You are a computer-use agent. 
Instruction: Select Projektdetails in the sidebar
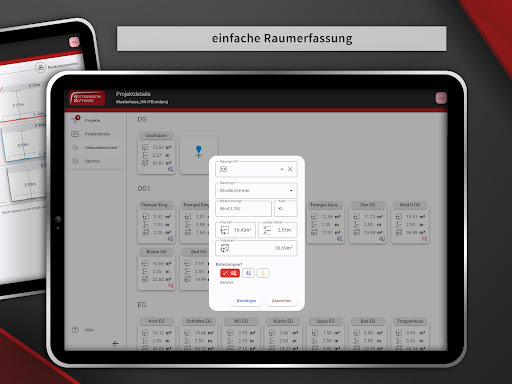(x=97, y=134)
